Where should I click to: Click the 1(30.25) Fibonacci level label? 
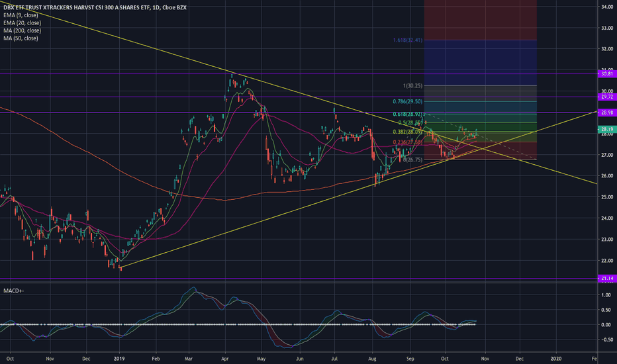click(x=413, y=85)
